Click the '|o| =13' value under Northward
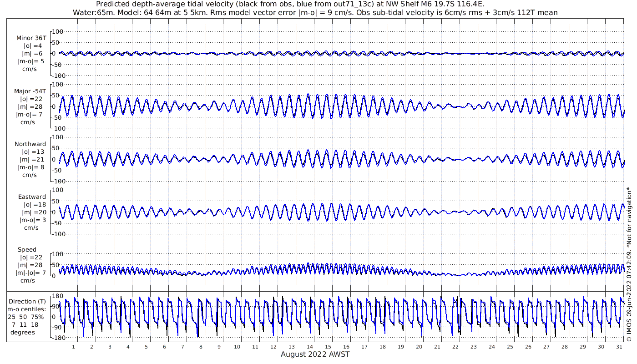The image size is (637, 364). click(34, 152)
